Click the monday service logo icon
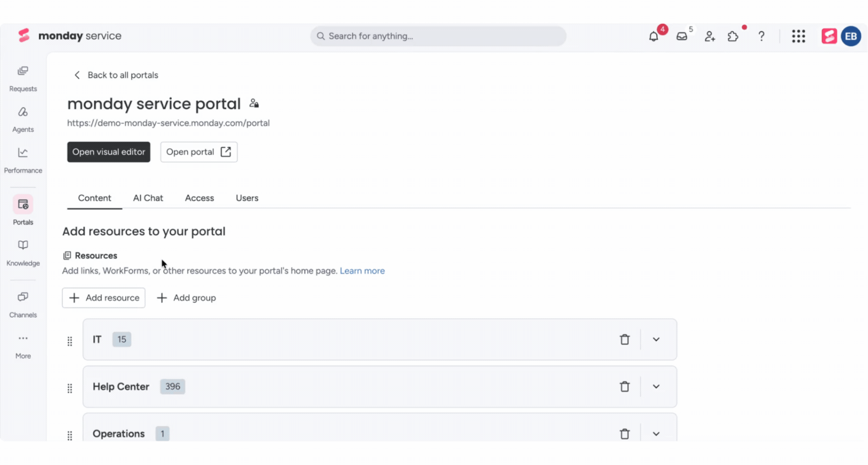This screenshot has width=868, height=465. [x=24, y=35]
